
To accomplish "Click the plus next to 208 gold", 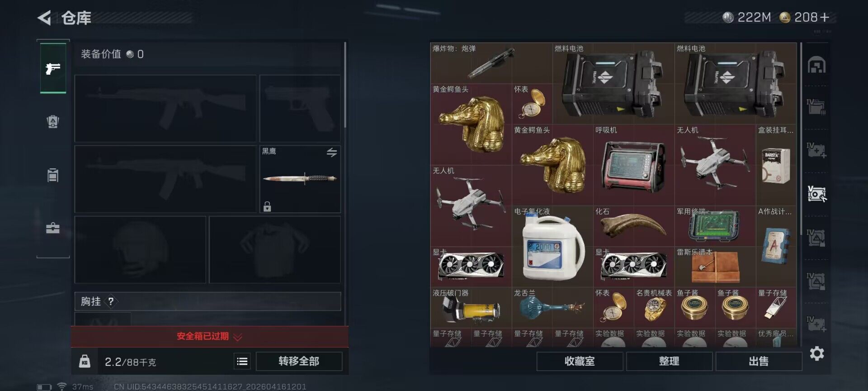I will [825, 17].
